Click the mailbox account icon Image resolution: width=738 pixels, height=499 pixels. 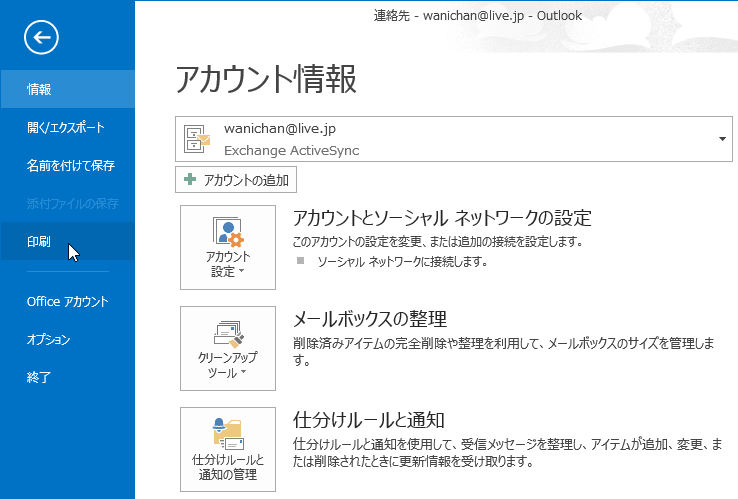coord(196,139)
